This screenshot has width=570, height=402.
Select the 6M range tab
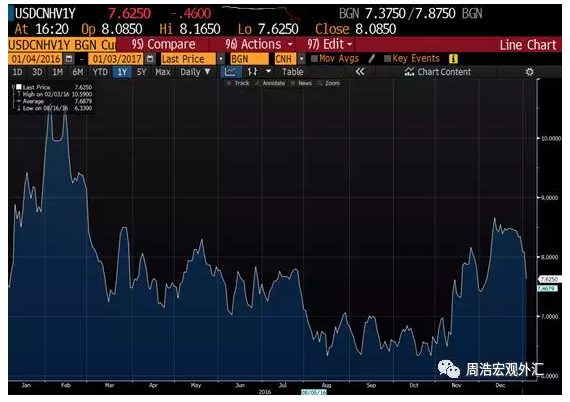[x=77, y=72]
